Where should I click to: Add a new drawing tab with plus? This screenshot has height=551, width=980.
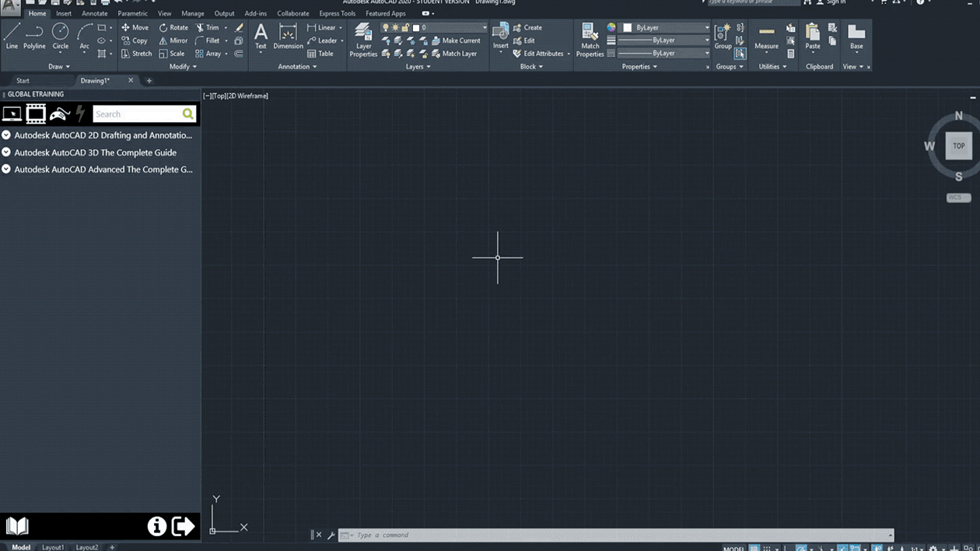coord(149,81)
